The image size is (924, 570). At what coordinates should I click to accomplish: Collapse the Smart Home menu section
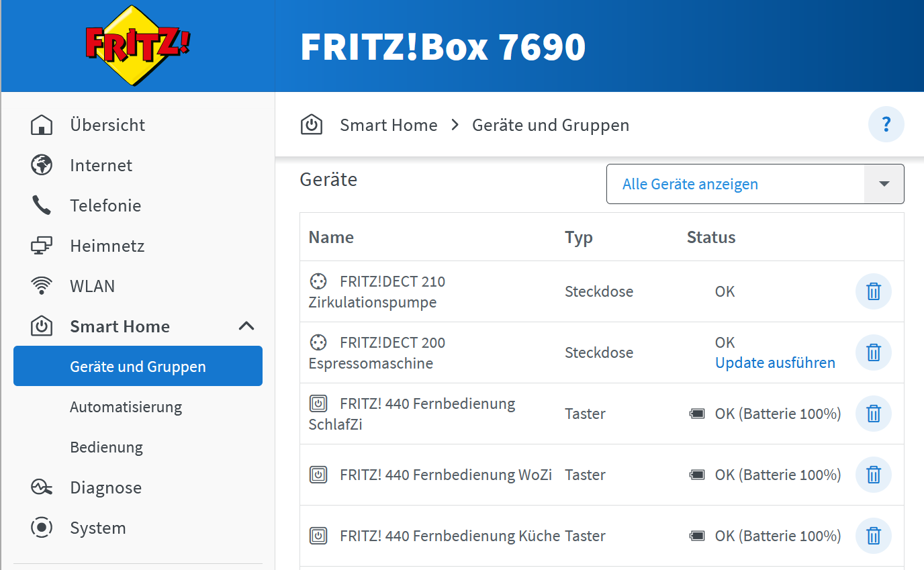click(x=246, y=326)
